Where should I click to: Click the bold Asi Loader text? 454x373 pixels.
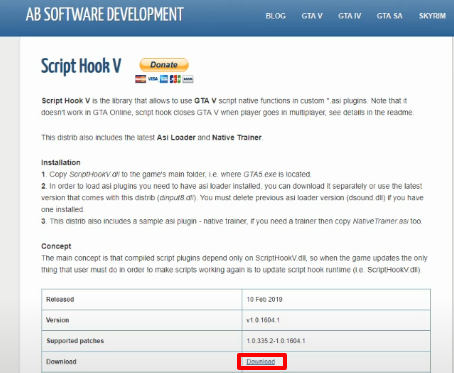click(x=176, y=137)
